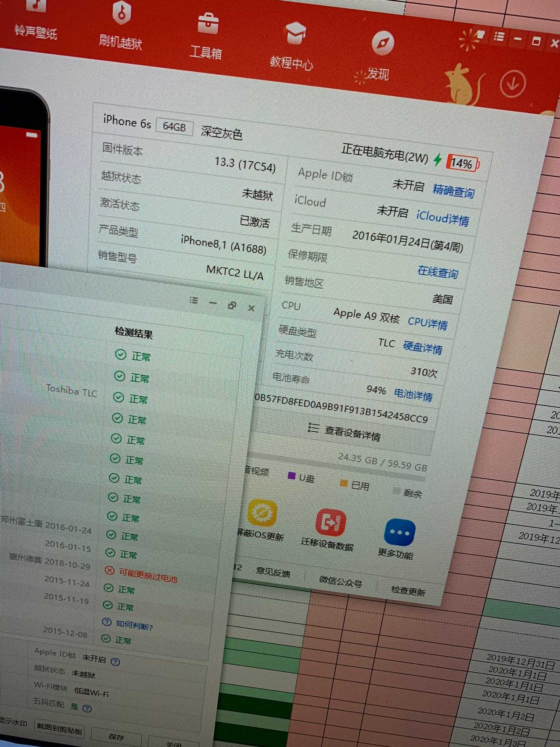Click the red 可能更换过电池 result text
The width and height of the screenshot is (560, 747).
point(148,575)
